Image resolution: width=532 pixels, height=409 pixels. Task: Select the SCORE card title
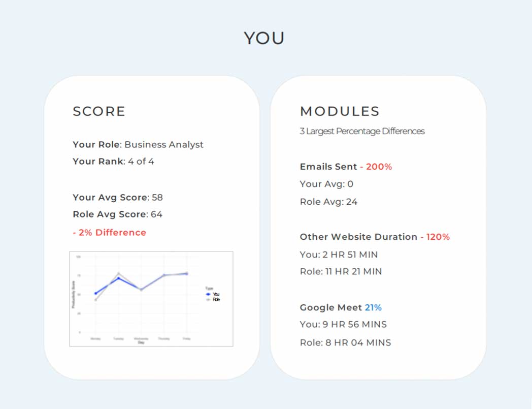(x=99, y=111)
